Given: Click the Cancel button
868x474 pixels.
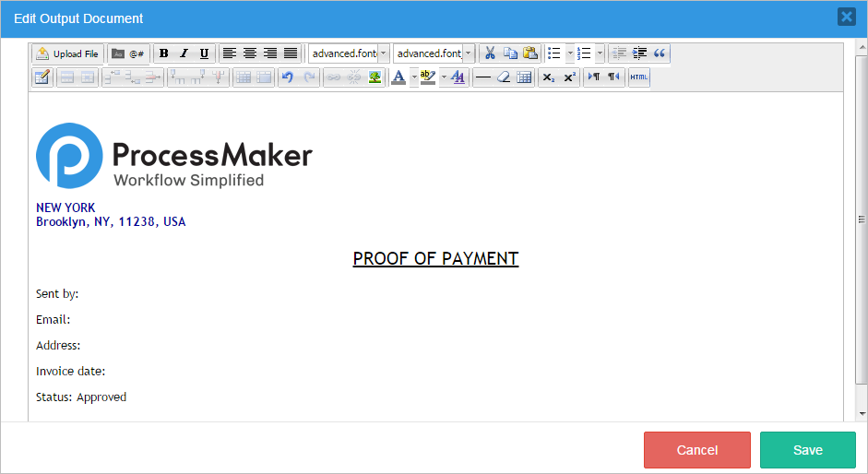Looking at the screenshot, I should pyautogui.click(x=696, y=450).
